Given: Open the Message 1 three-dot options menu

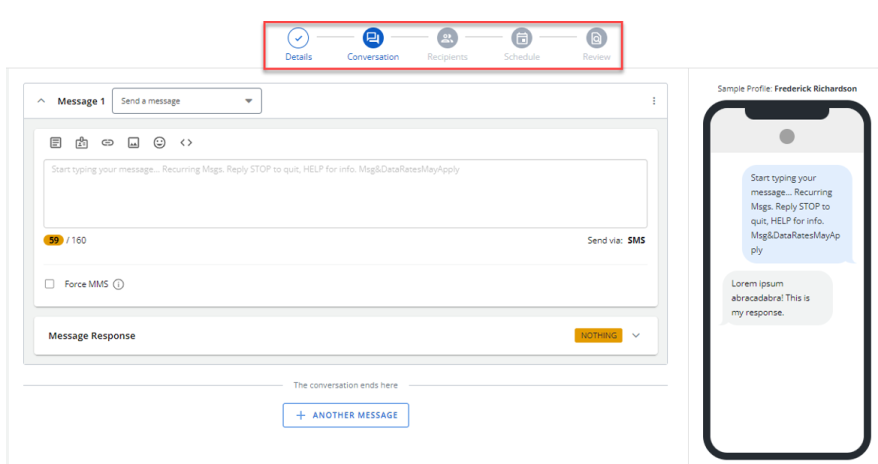Looking at the screenshot, I should (x=654, y=101).
